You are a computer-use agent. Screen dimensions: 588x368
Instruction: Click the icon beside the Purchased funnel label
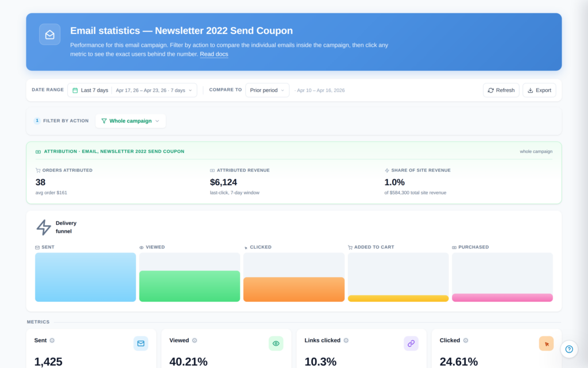pyautogui.click(x=454, y=247)
